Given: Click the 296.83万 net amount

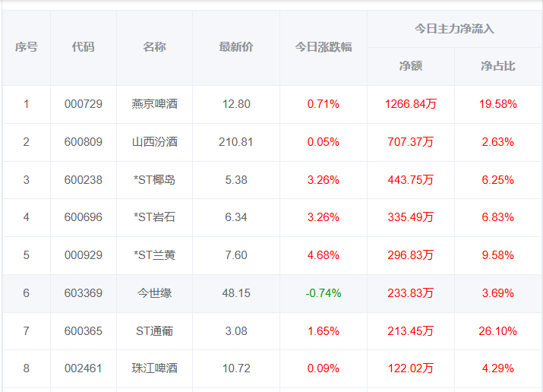Looking at the screenshot, I should 411,255.
